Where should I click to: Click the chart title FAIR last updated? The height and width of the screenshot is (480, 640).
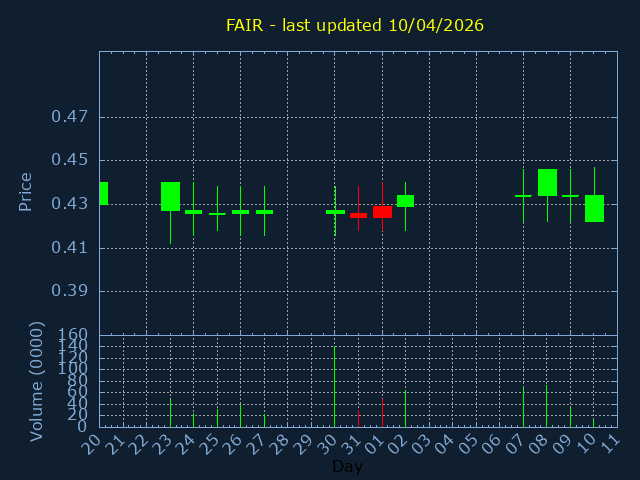click(355, 25)
